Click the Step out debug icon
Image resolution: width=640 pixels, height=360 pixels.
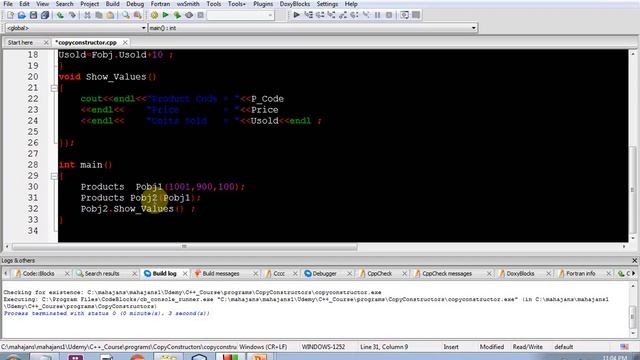(x=343, y=15)
